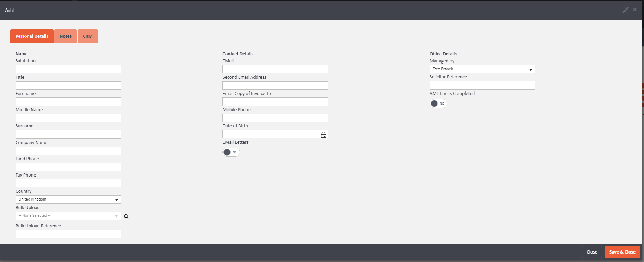Screen dimensions: 644x262
Task: Close the Add dialog with X icon
Action: [x=634, y=10]
